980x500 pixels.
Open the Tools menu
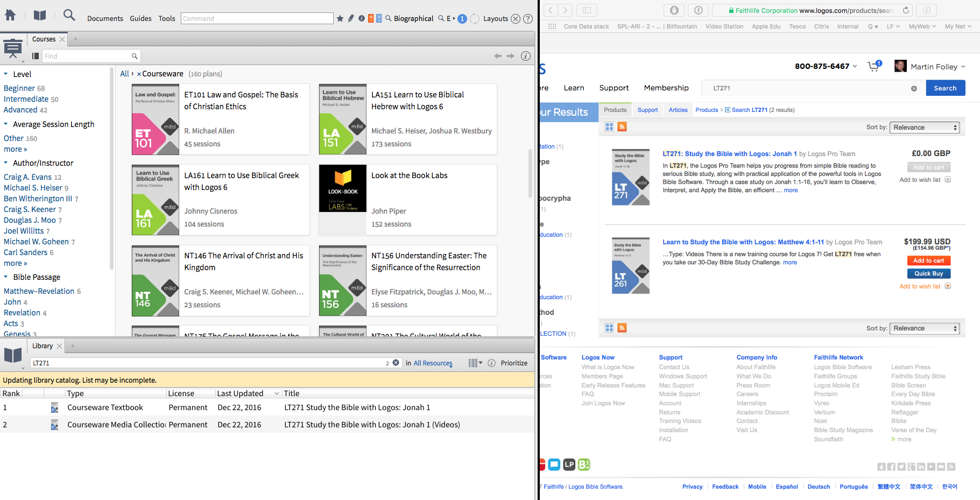pos(167,18)
